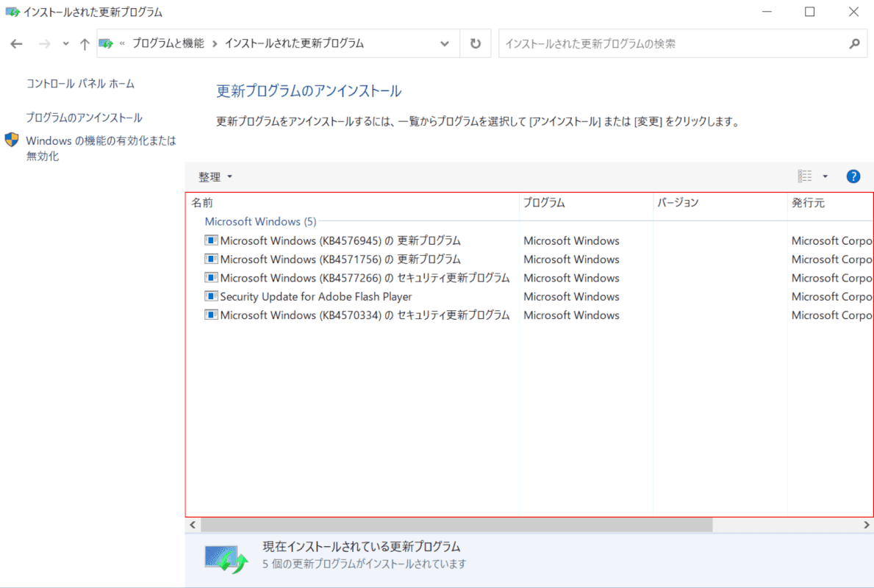Sort by the バージョン column header
The image size is (874, 588).
[x=720, y=203]
